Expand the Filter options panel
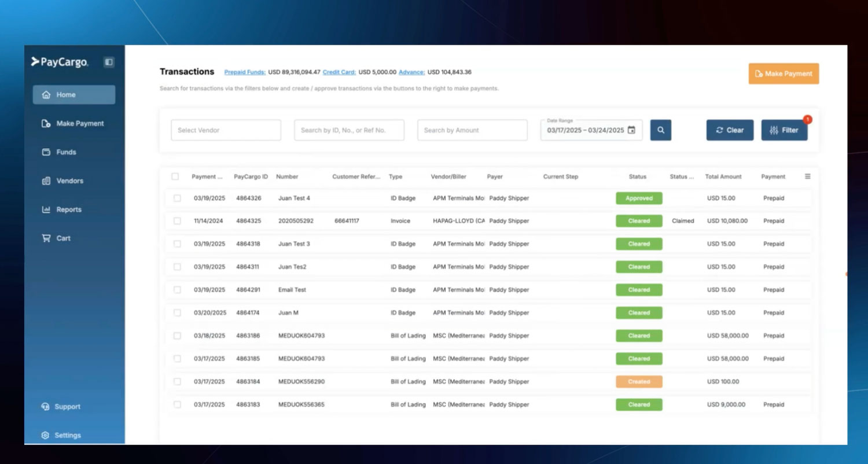The height and width of the screenshot is (464, 868). tap(784, 130)
